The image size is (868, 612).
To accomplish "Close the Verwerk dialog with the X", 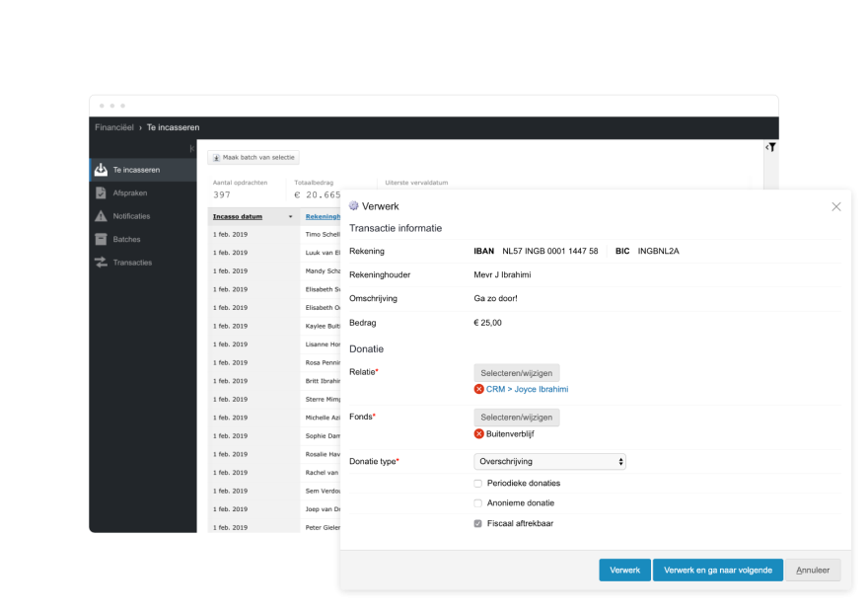I will point(836,206).
